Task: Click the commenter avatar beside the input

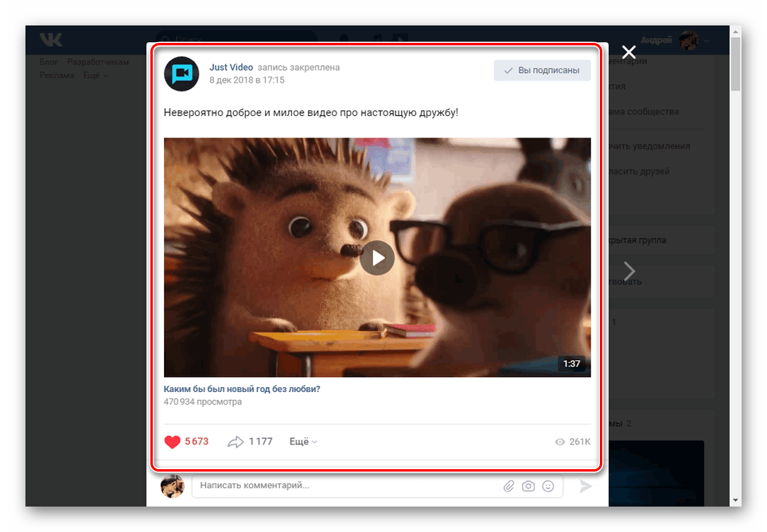Action: tap(172, 486)
